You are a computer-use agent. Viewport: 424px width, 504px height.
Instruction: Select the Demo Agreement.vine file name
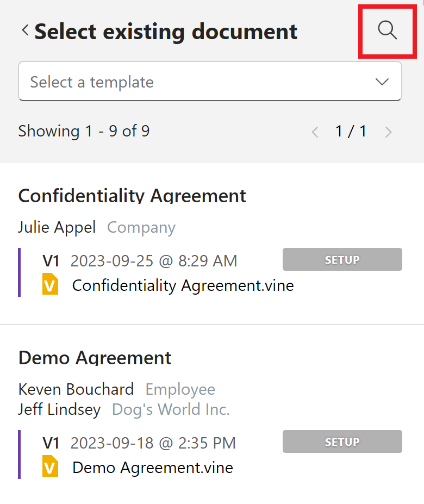(152, 468)
